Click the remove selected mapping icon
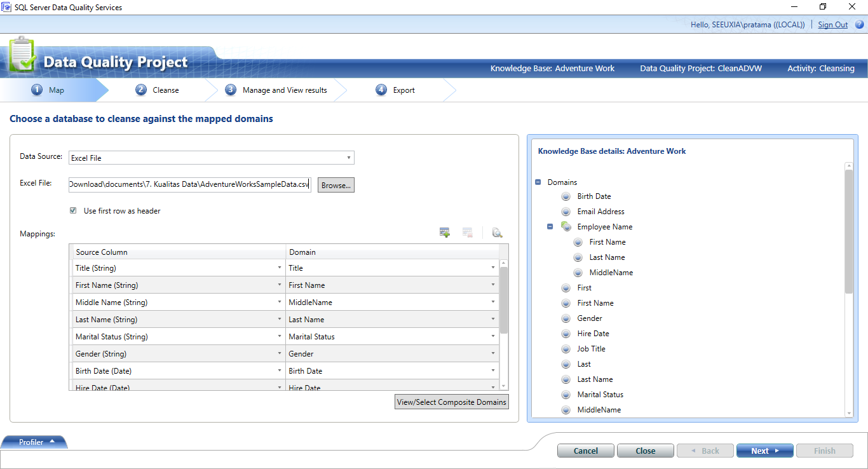Image resolution: width=868 pixels, height=469 pixels. [468, 233]
